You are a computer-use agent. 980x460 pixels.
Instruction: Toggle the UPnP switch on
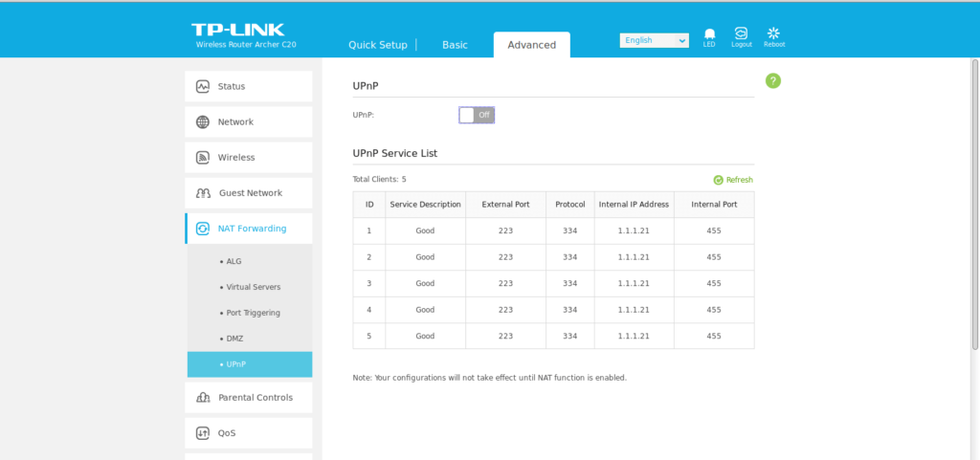click(477, 115)
